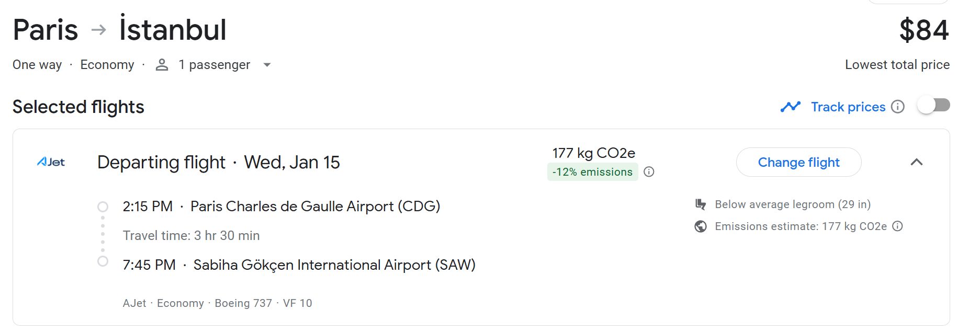Click the Departing flight Wed, Jan 15 header

coord(219,162)
